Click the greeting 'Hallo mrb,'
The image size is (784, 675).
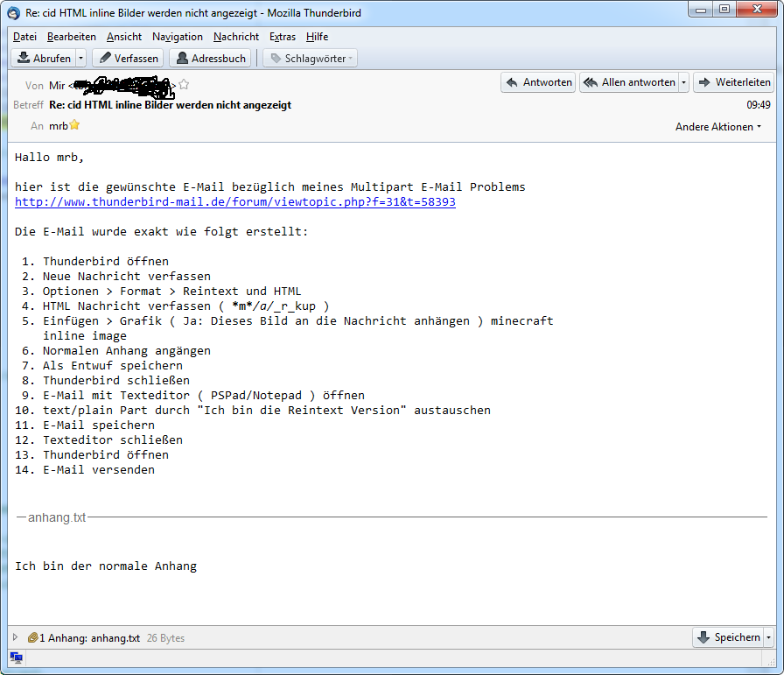click(49, 157)
